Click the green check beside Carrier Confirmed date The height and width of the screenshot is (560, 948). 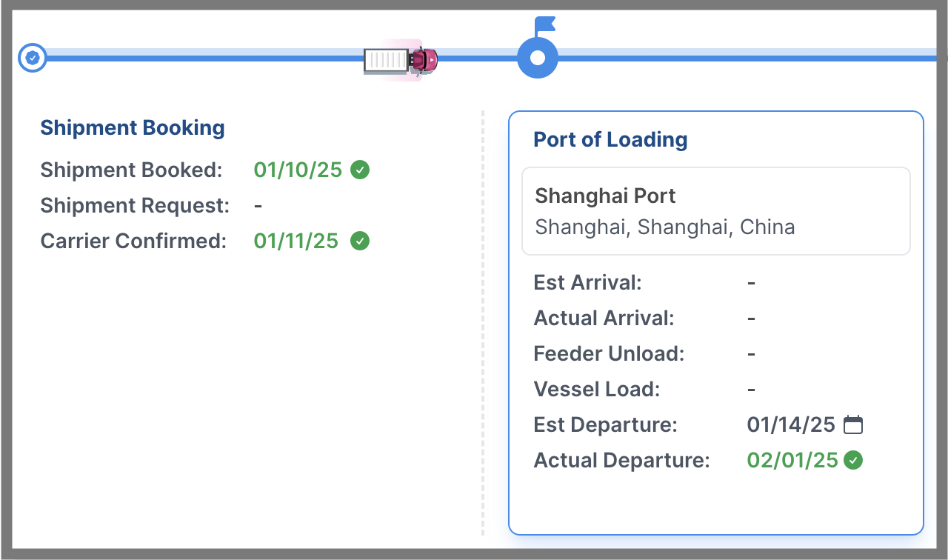360,241
